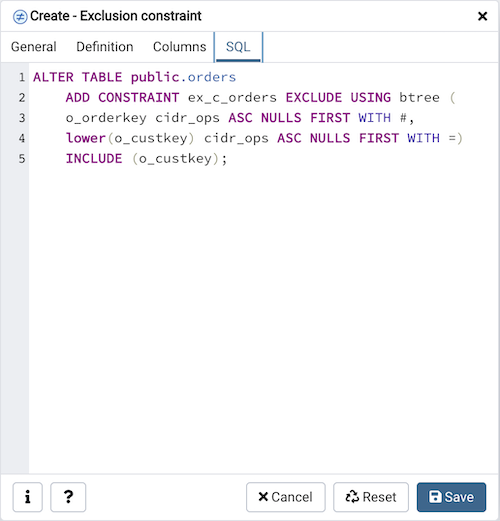Close the Create Exclusion constraint dialog
Screen dimensions: 500x521
point(482,16)
